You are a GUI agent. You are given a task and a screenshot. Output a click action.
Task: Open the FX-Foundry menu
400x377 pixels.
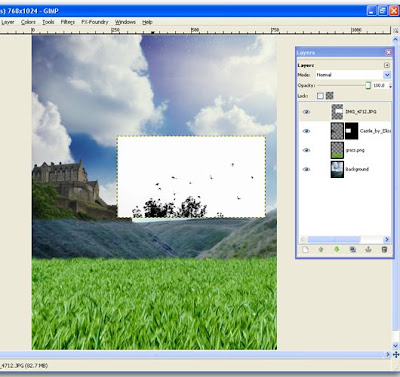tap(95, 22)
